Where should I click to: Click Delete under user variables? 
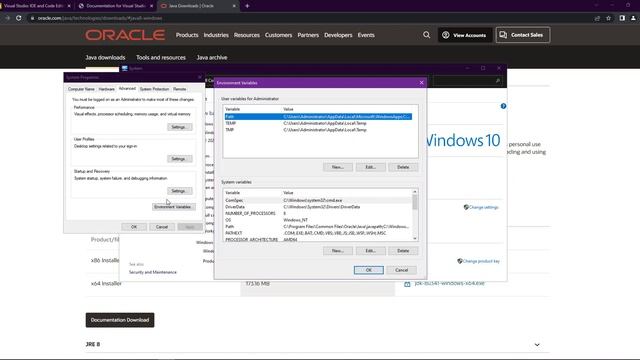click(403, 167)
